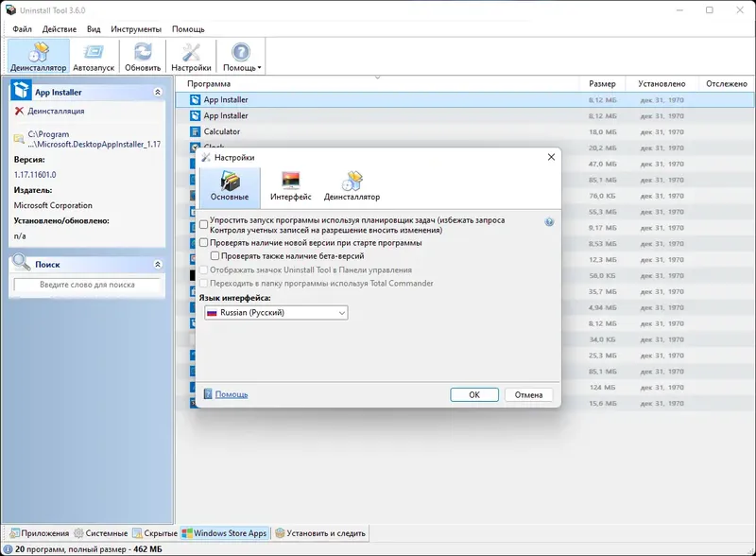Sort by Размер column header
This screenshot has width=756, height=556.
602,83
